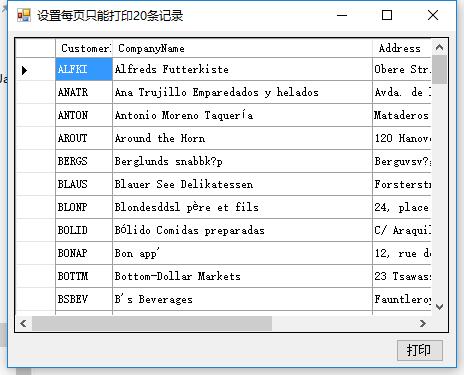This screenshot has width=464, height=375.
Task: Click the app icon in title bar
Action: tap(24, 15)
